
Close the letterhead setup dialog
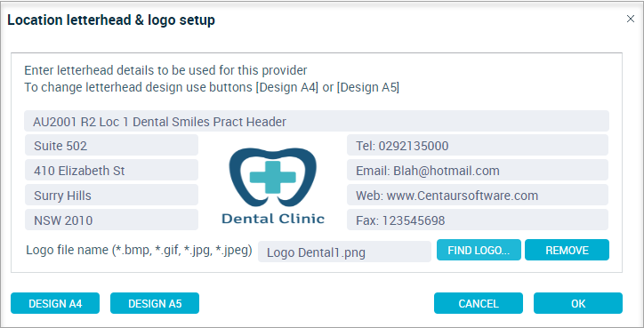tap(631, 19)
